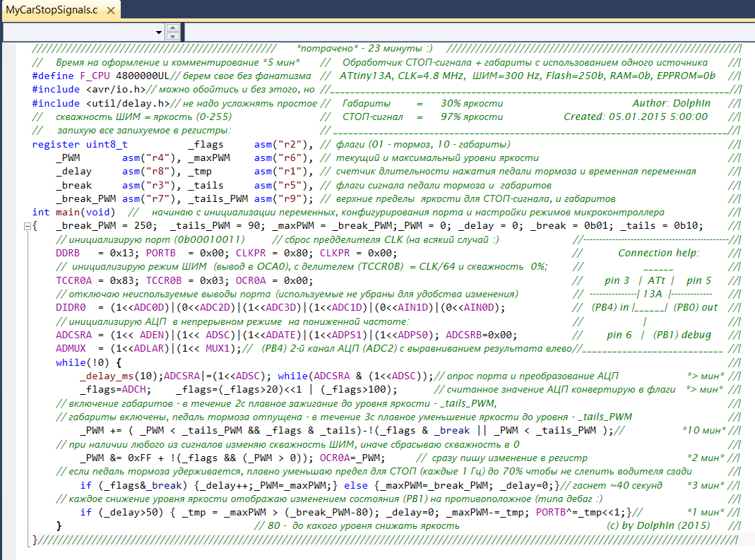Image resolution: width=755 pixels, height=560 pixels.
Task: Click the register uint8_t declaration
Action: (x=80, y=144)
